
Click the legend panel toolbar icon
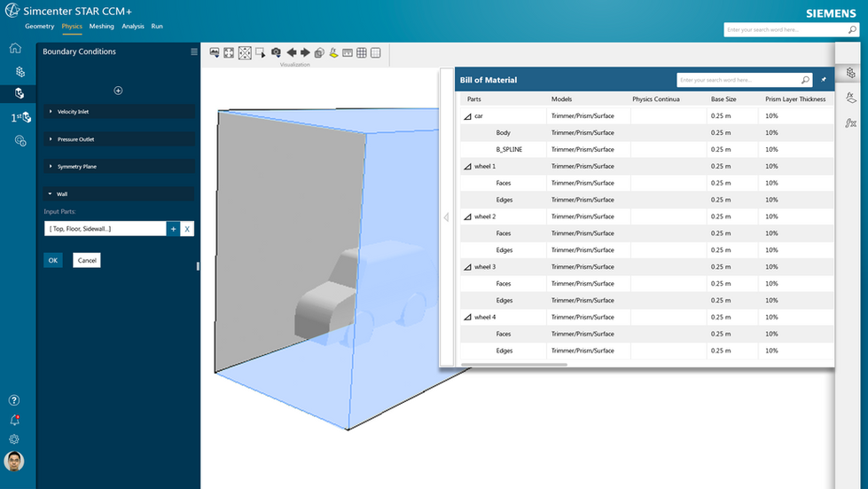(347, 52)
